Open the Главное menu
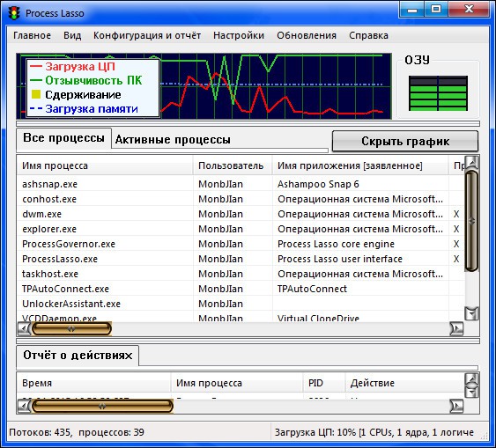This screenshot has height=448, width=496. click(32, 35)
